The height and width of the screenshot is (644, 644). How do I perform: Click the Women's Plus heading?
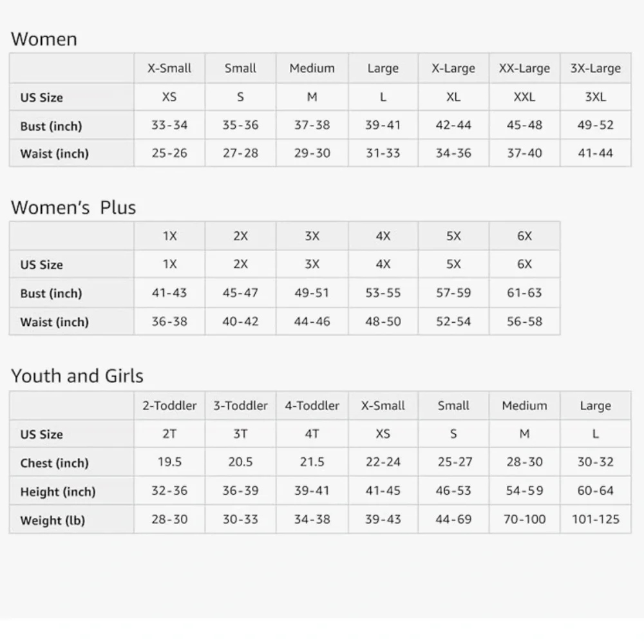tap(73, 207)
